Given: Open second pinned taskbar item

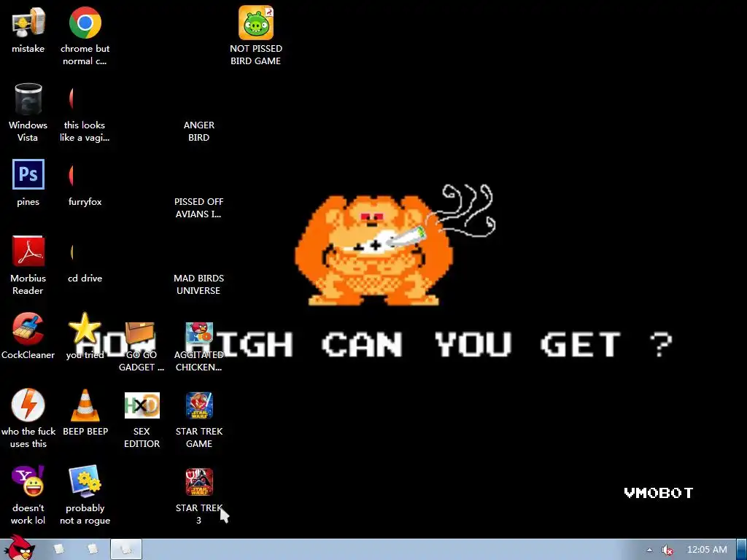Looking at the screenshot, I should point(93,549).
